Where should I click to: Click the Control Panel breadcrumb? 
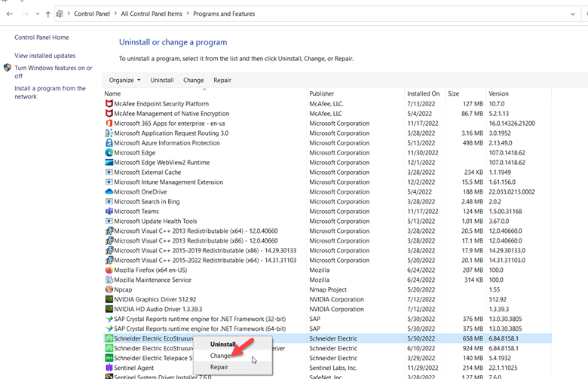tap(92, 14)
